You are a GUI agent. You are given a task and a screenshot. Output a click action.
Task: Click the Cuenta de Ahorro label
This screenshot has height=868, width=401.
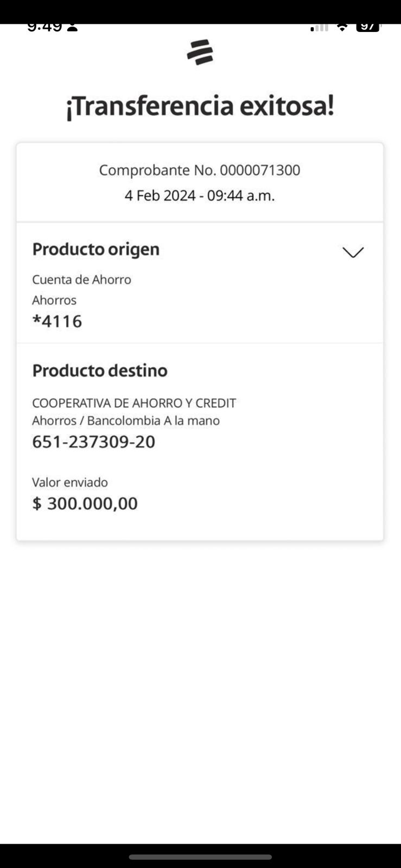[x=82, y=280]
